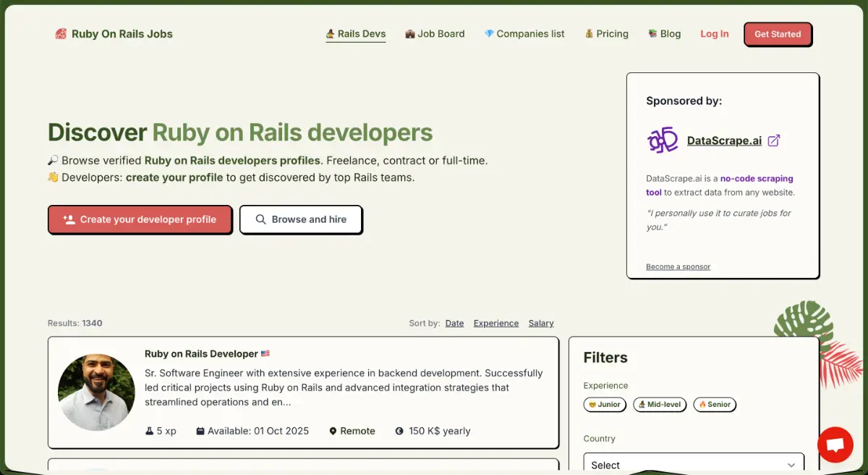This screenshot has height=475, width=868.
Task: Click the Ruby On Rails Jobs logo icon
Action: point(61,33)
